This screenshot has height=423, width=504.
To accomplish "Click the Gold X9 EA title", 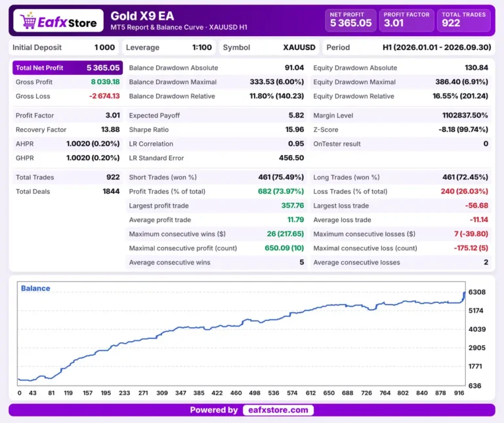I will click(x=142, y=16).
